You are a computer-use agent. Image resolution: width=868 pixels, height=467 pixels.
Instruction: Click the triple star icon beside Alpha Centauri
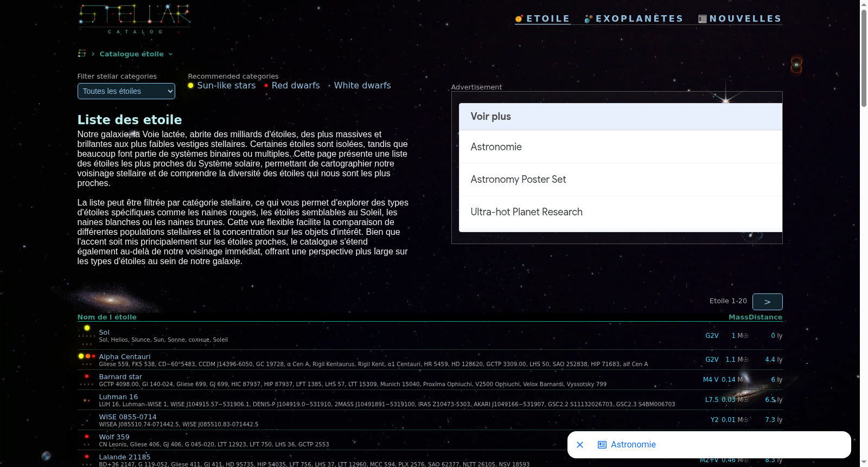tap(87, 356)
